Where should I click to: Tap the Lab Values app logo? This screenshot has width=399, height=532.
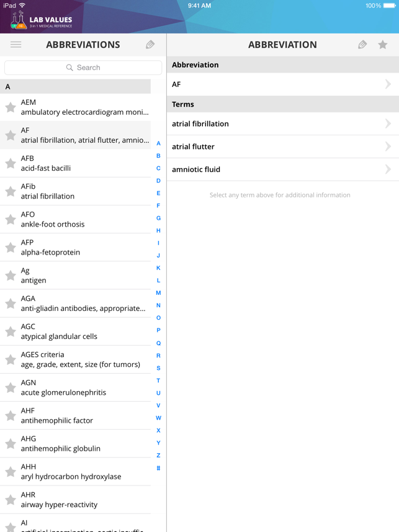(x=41, y=22)
